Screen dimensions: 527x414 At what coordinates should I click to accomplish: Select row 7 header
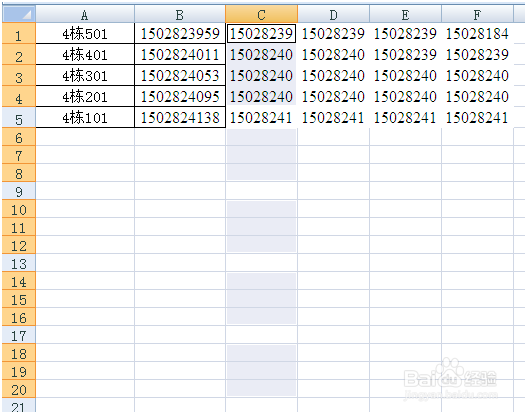19,155
